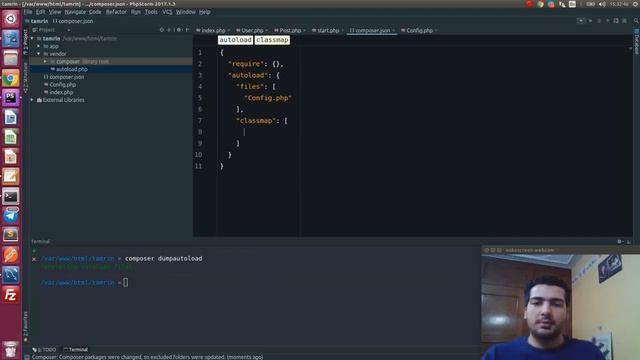The height and width of the screenshot is (360, 640).
Task: Open MySQL Workbench dock icon
Action: click(11, 275)
